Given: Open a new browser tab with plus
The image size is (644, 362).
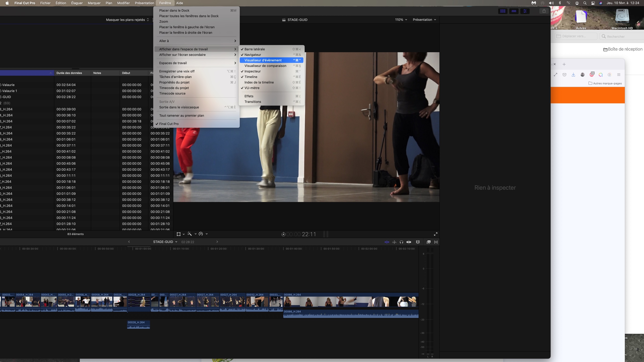Looking at the screenshot, I should click(564, 64).
